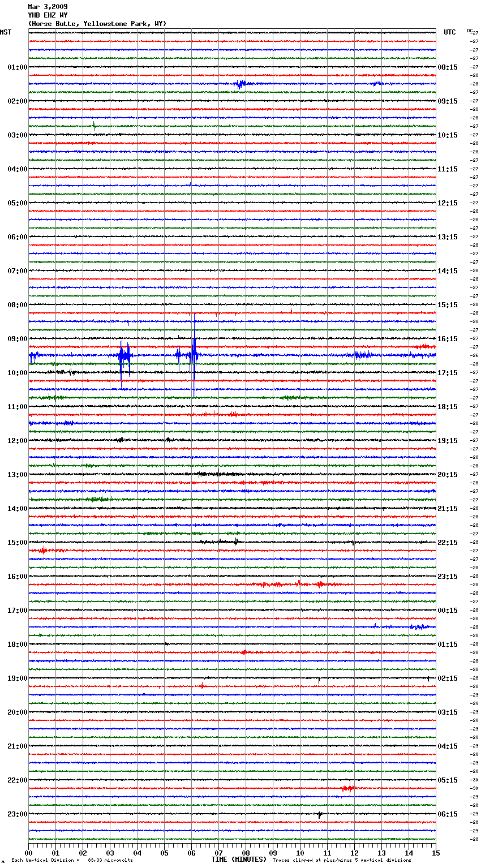Click the 04:15 UTC time label

pyautogui.click(x=448, y=746)
